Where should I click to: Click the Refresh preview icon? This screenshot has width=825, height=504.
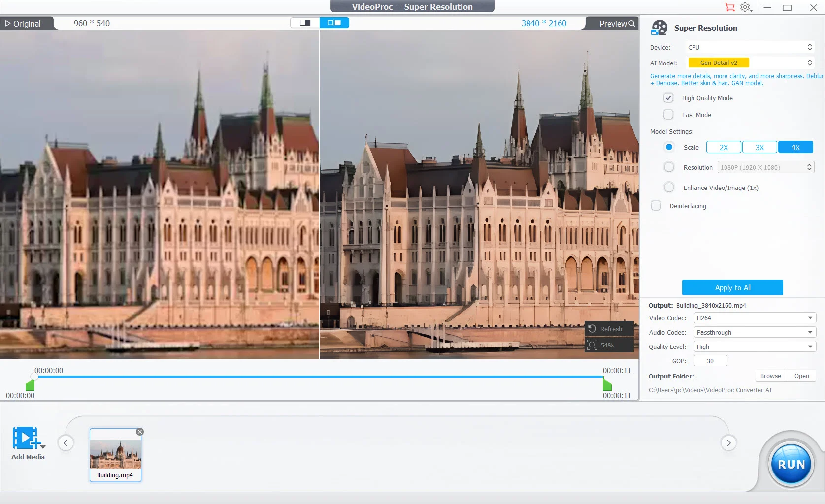pos(593,328)
